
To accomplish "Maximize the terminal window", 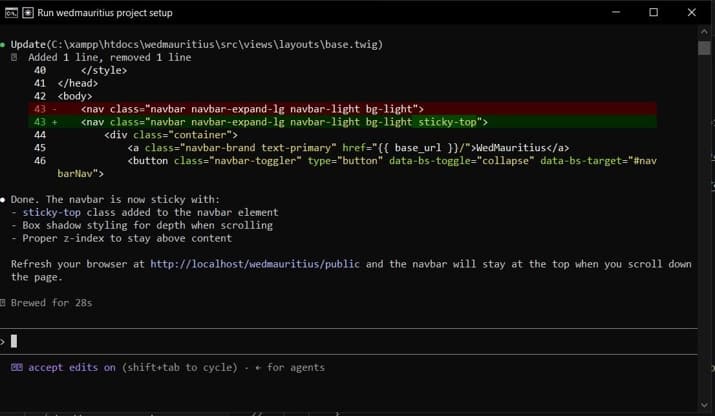I will pyautogui.click(x=653, y=12).
